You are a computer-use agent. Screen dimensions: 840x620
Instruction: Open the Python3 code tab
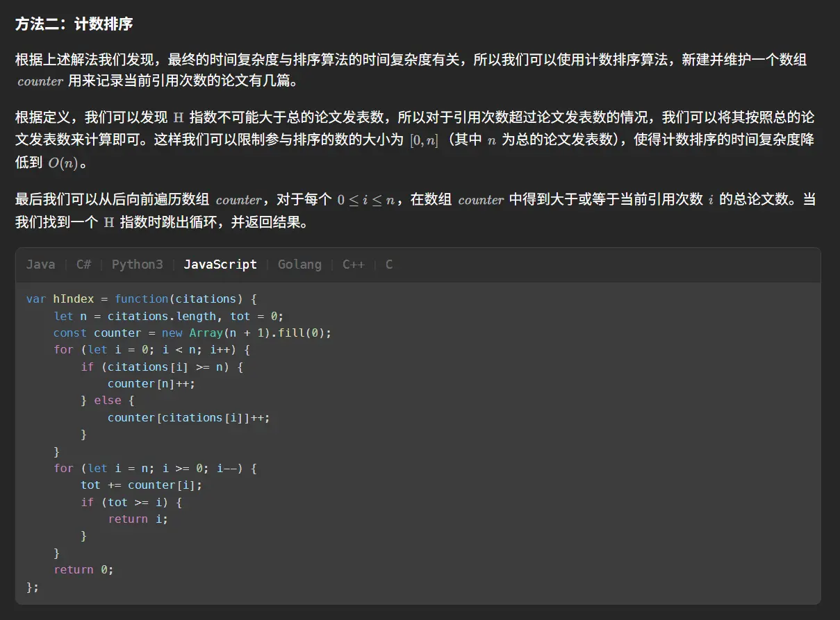(137, 265)
